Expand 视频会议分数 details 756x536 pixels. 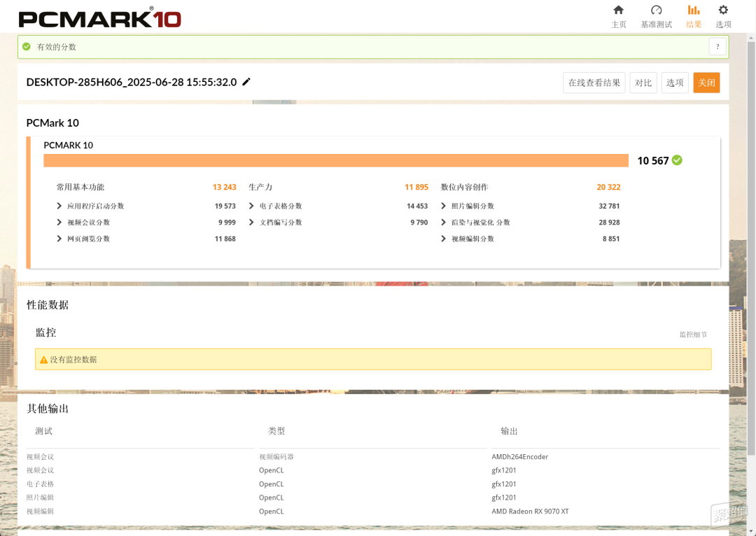click(x=59, y=223)
